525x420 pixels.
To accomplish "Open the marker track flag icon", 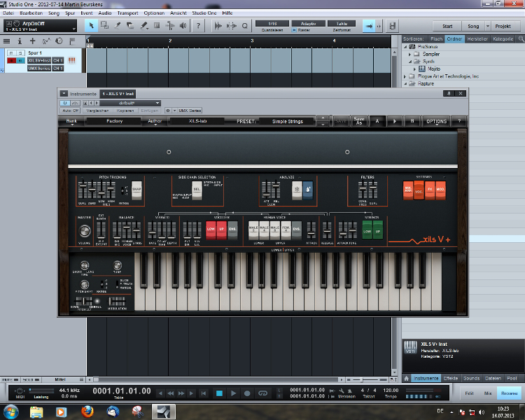I will point(72,41).
